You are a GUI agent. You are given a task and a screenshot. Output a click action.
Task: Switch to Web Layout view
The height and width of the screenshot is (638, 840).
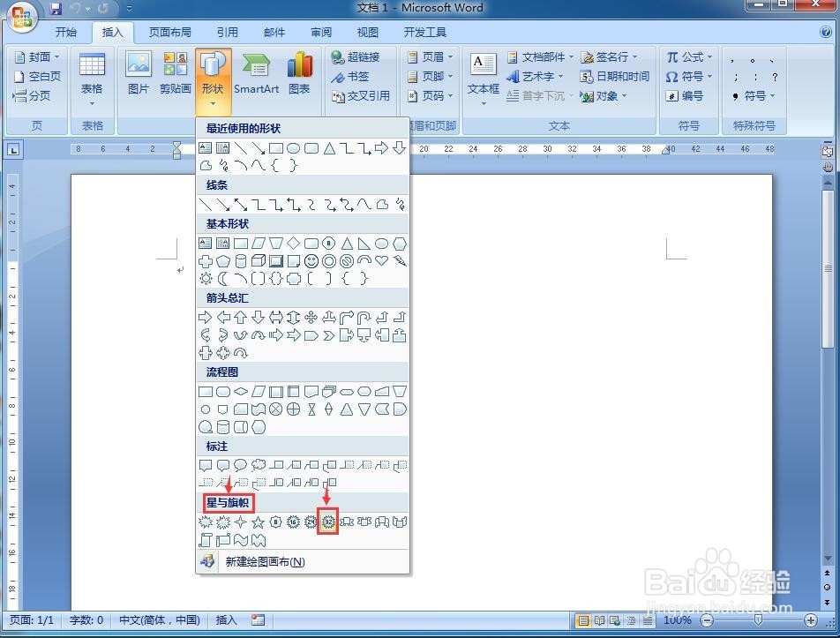click(x=615, y=620)
